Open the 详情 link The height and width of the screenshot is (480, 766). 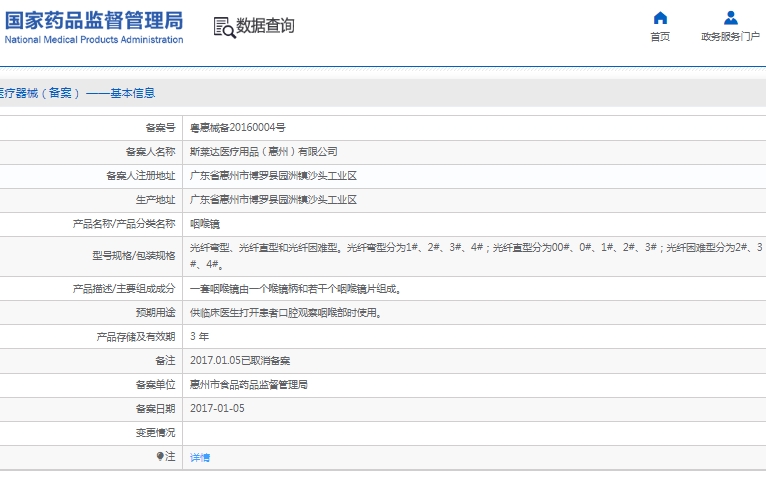[200, 457]
